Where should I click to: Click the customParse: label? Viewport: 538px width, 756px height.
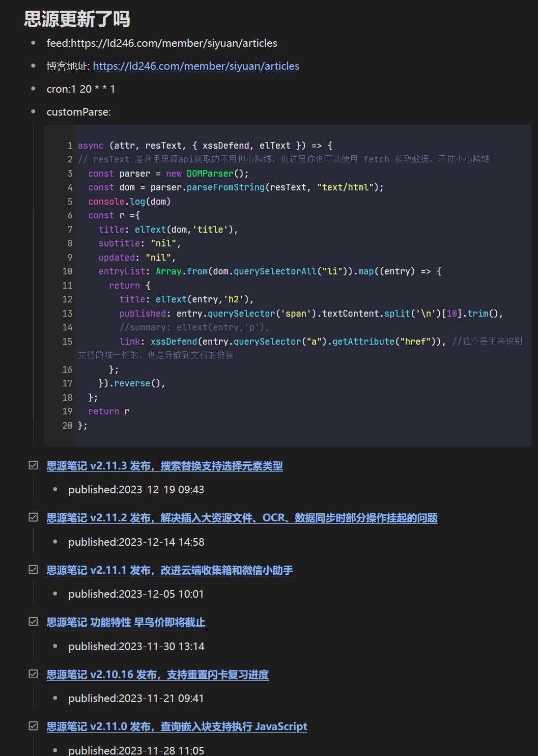click(78, 112)
